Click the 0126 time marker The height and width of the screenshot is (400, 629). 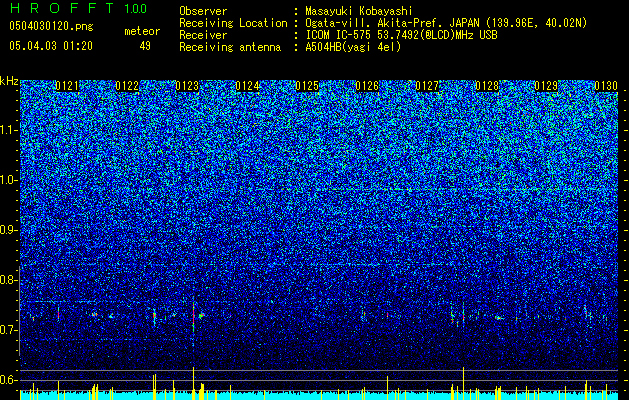367,86
